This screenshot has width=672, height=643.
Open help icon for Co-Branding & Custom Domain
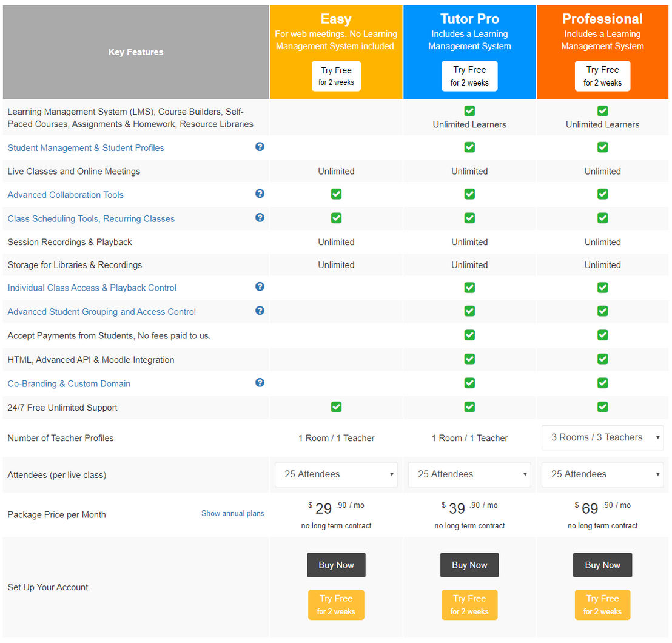pos(260,383)
